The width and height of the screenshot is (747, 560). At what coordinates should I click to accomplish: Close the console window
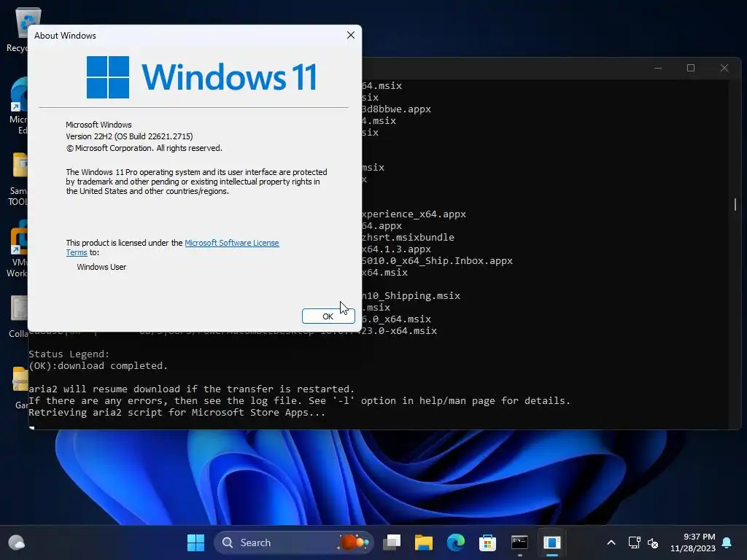(x=724, y=68)
